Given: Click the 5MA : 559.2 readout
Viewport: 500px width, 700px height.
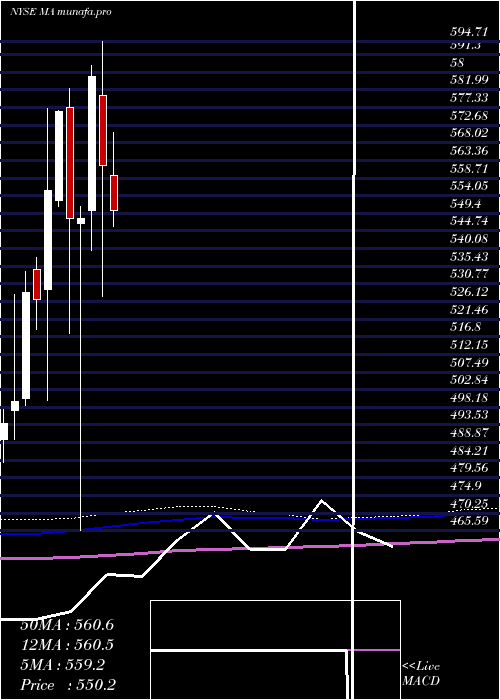Looking at the screenshot, I should pyautogui.click(x=62, y=665).
